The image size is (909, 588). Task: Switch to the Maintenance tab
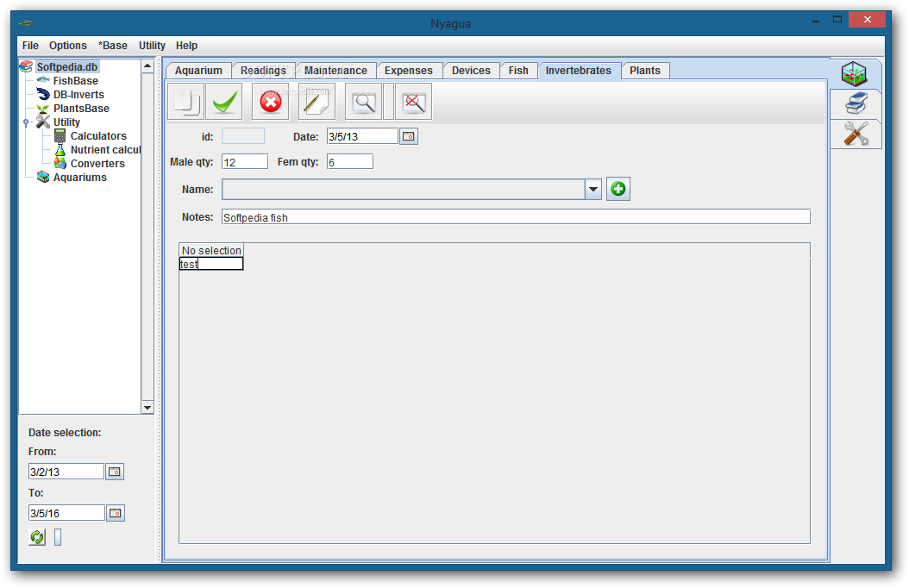click(x=336, y=70)
